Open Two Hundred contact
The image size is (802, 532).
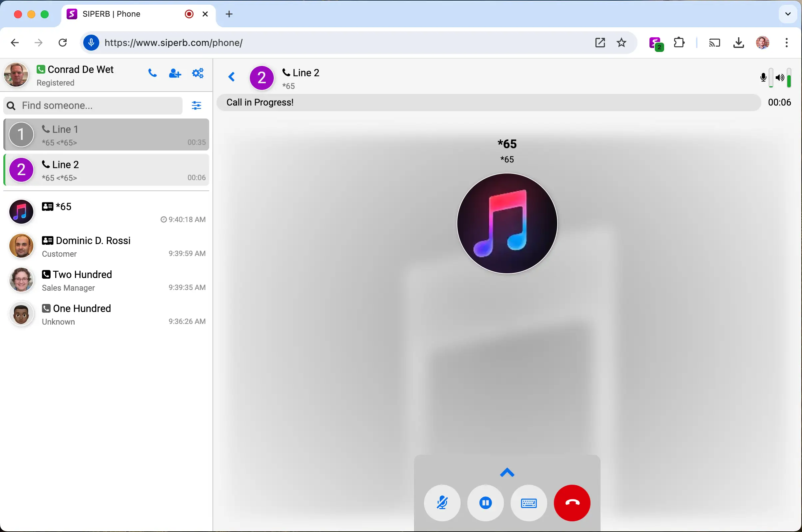(x=106, y=280)
